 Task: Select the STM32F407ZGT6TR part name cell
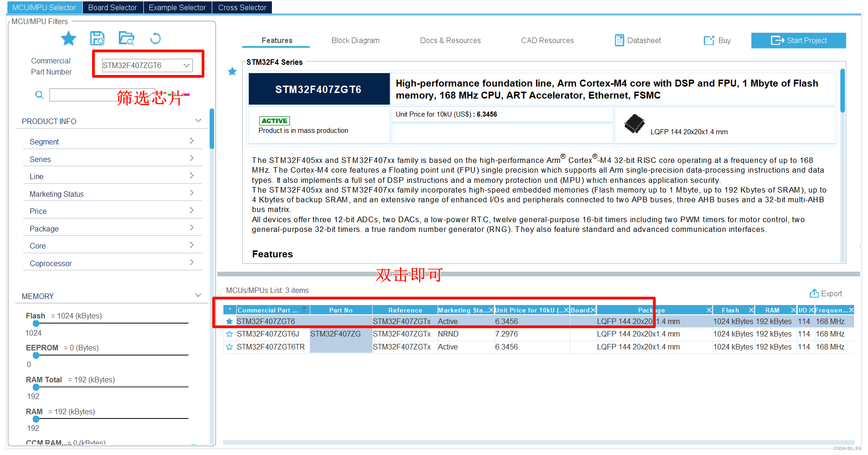click(272, 347)
